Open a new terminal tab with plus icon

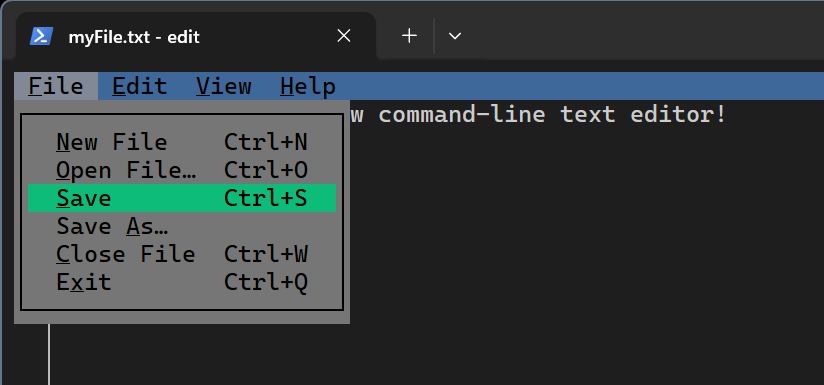409,36
